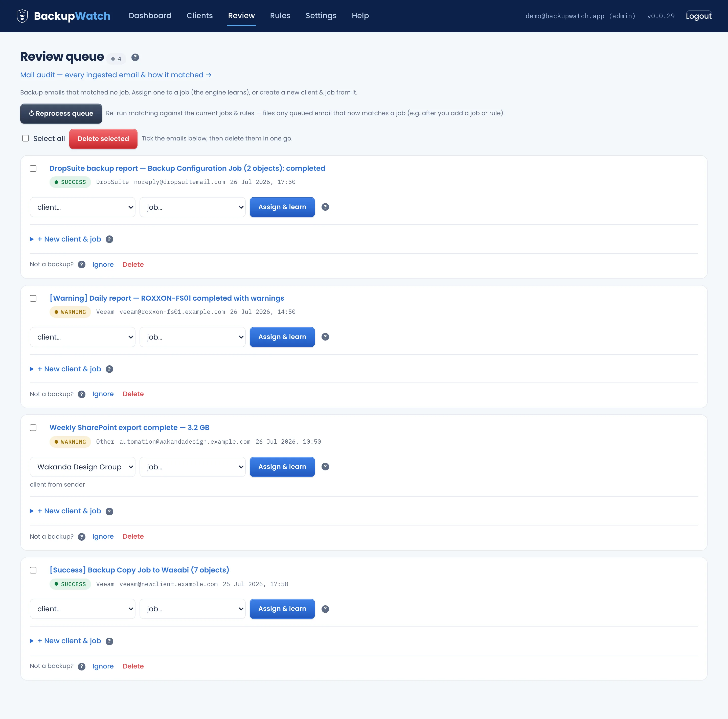Expand New client & job in ROXXON-FS01 card
This screenshot has width=728, height=719.
(65, 369)
